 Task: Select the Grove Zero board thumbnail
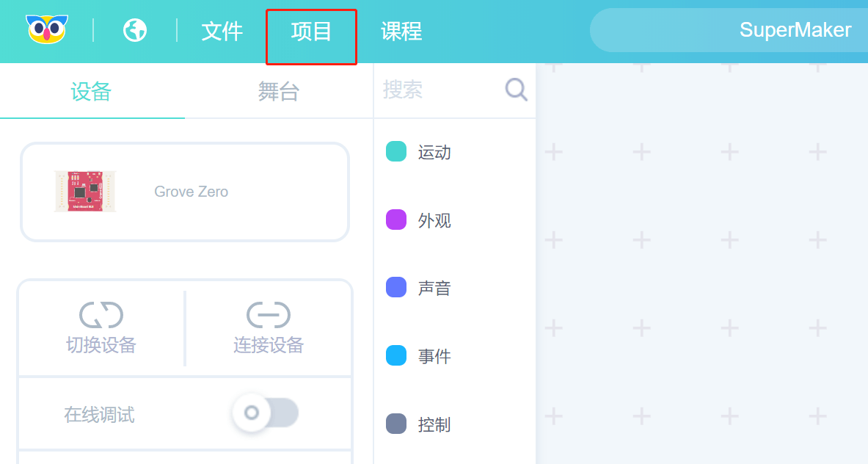pyautogui.click(x=85, y=192)
